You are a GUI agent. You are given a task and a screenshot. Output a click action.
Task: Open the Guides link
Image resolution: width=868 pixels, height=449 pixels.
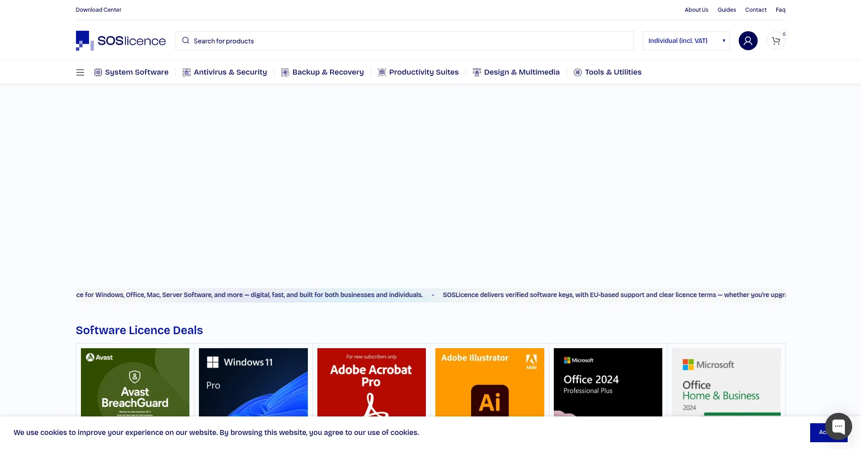(726, 10)
